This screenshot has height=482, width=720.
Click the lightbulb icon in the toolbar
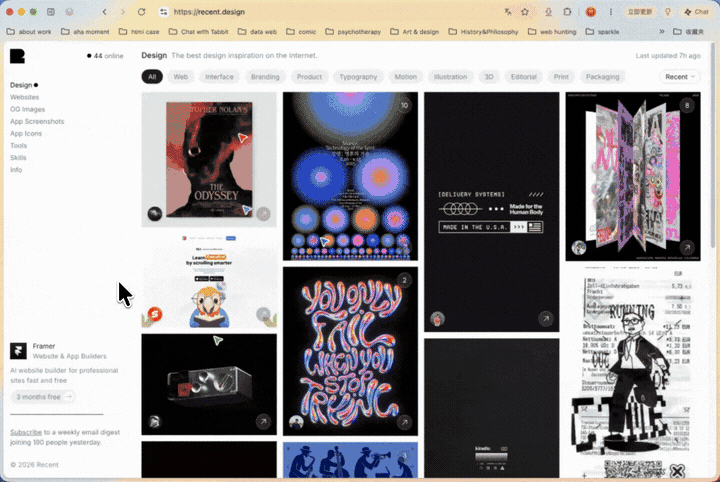(668, 12)
